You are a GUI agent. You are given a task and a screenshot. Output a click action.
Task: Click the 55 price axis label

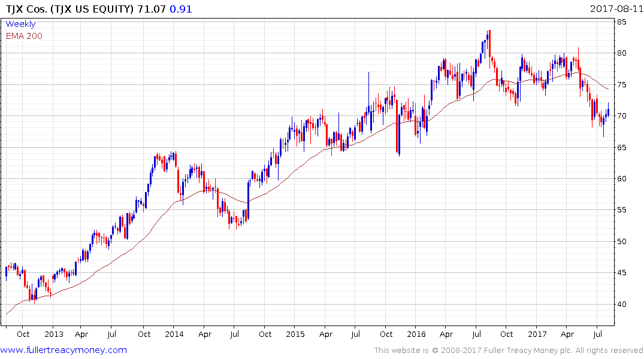[x=622, y=209]
